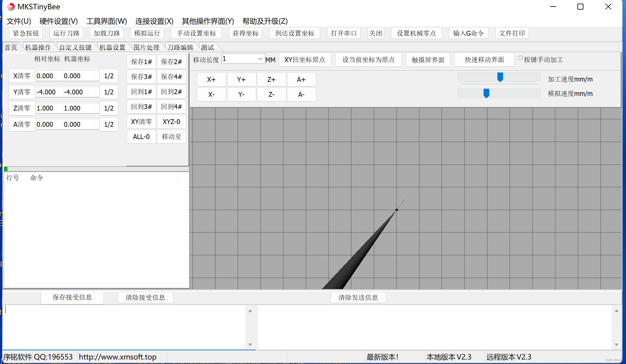
Task: Open the 移动长度 distance dropdown
Action: pyautogui.click(x=260, y=59)
